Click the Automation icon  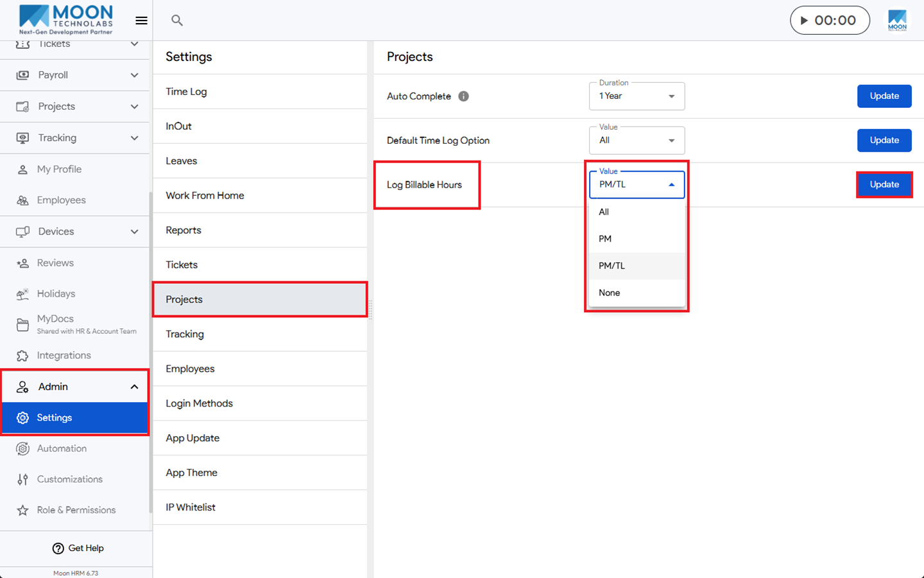(22, 449)
